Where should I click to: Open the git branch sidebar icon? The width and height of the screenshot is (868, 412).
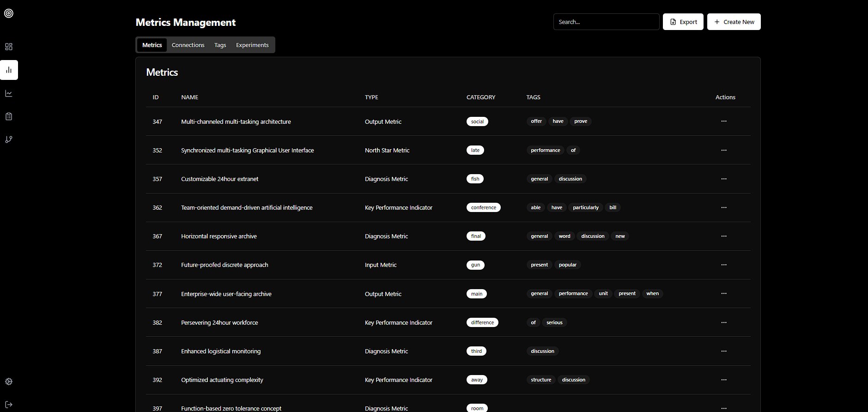(x=9, y=139)
